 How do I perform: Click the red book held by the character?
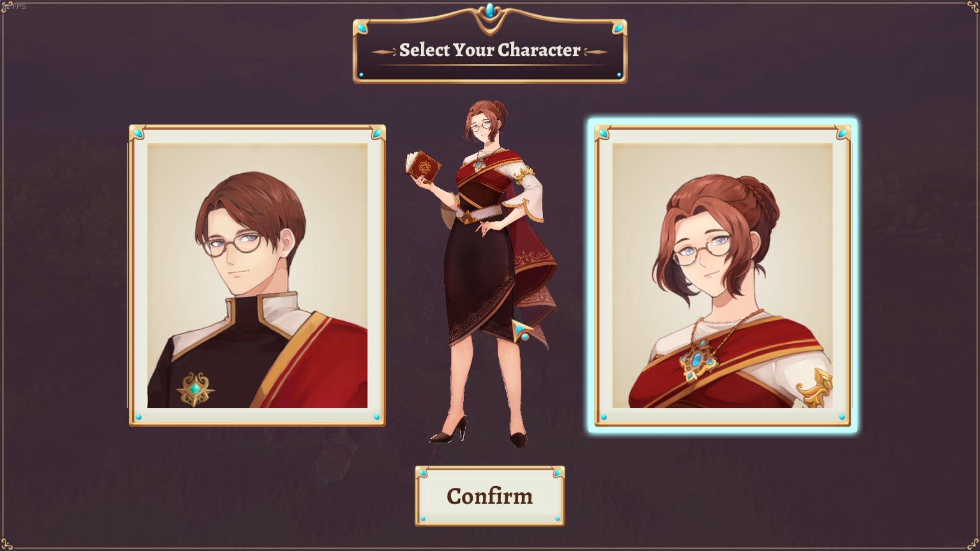coord(423,166)
